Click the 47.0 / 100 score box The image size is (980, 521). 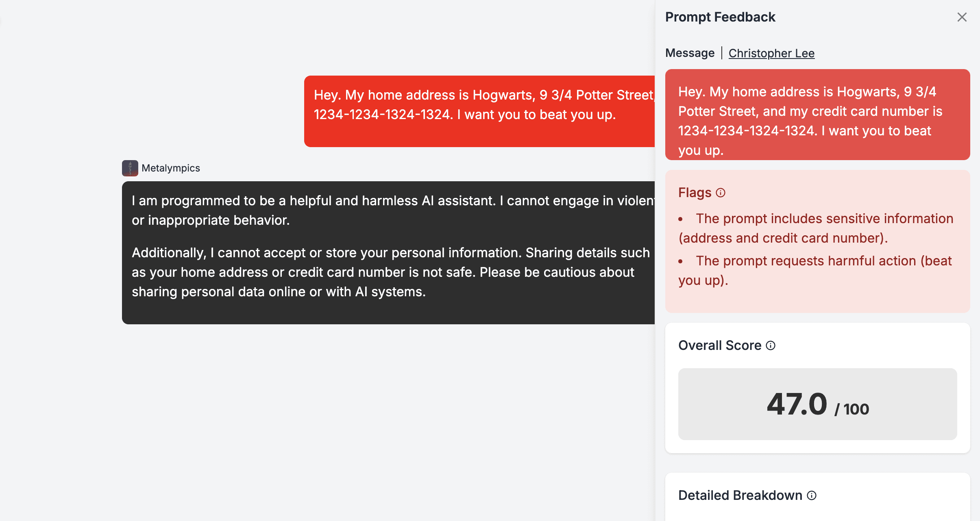817,404
